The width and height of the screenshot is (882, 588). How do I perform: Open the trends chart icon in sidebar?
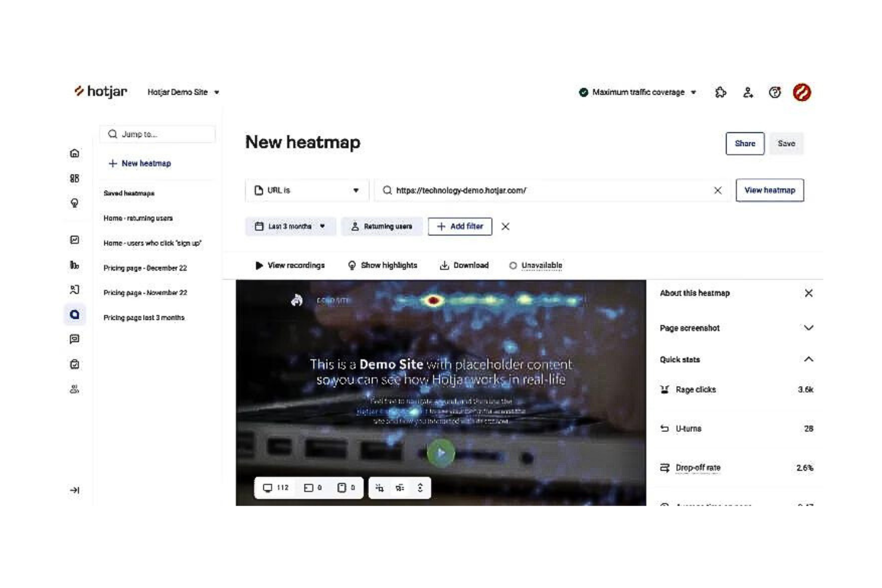click(x=74, y=239)
